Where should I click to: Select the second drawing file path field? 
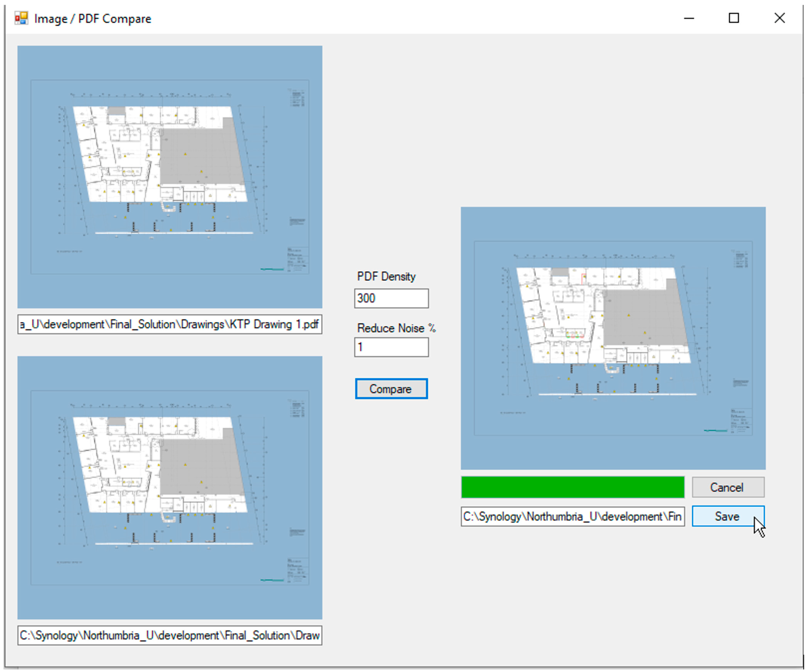coord(169,635)
